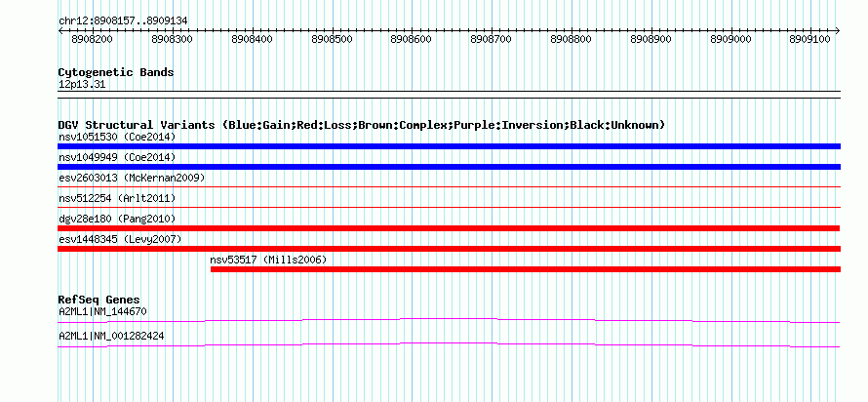Viewport: 868px width, 402px height.
Task: Open variant label nsv1049949 (Coe2014)
Action: pos(117,157)
